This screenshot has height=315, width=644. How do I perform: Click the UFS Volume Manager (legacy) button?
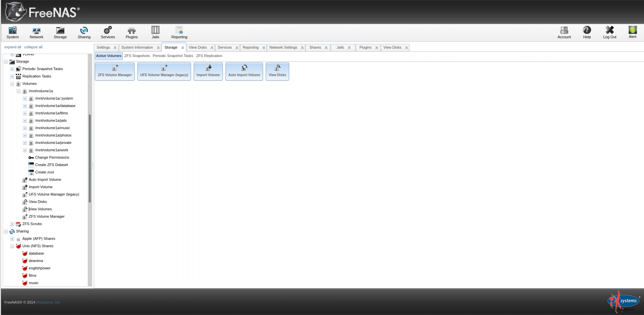164,71
